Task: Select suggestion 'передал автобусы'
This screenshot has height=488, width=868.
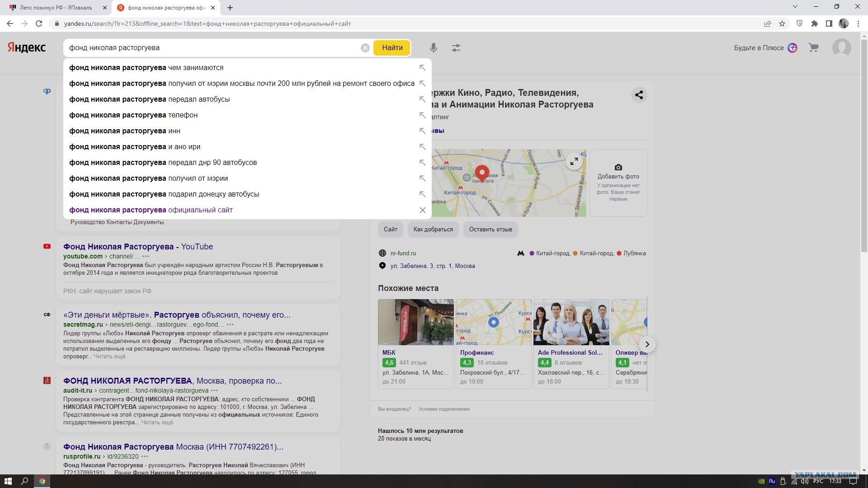Action: [247, 99]
